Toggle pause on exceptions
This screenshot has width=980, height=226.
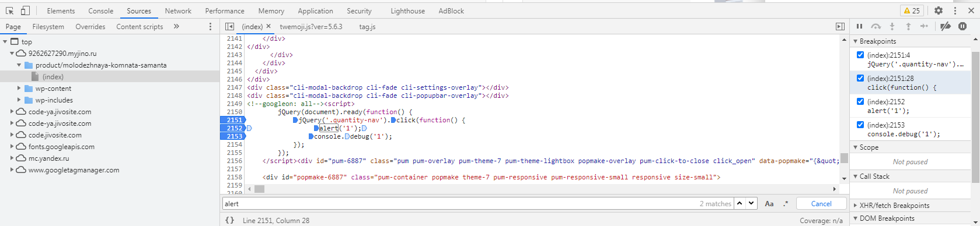click(x=962, y=26)
